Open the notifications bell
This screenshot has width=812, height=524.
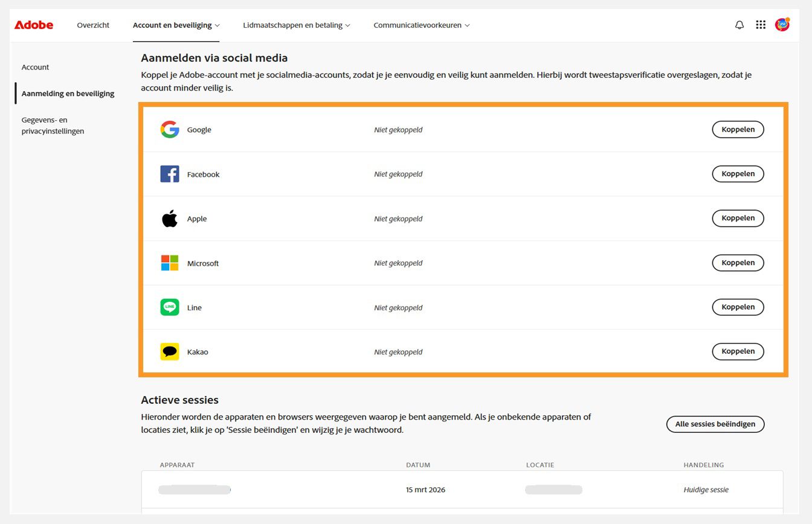click(739, 25)
